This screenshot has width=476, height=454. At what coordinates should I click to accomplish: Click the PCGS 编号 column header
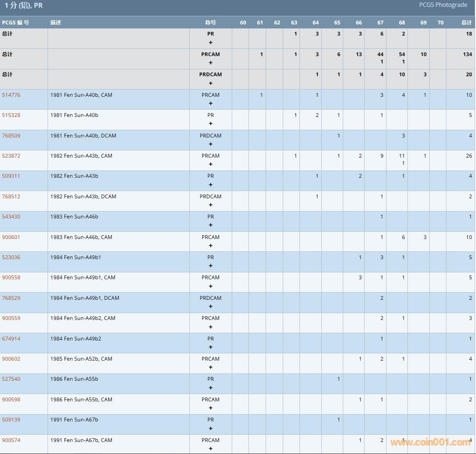click(x=15, y=23)
